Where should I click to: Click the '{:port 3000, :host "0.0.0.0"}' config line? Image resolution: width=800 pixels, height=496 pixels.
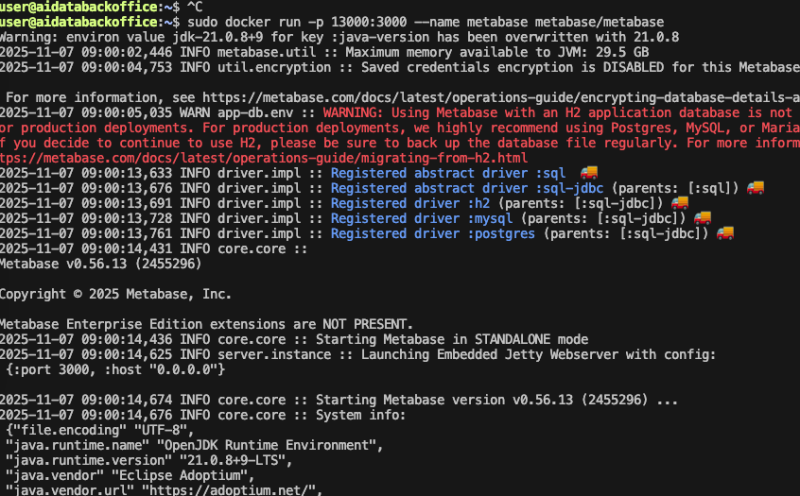point(115,369)
